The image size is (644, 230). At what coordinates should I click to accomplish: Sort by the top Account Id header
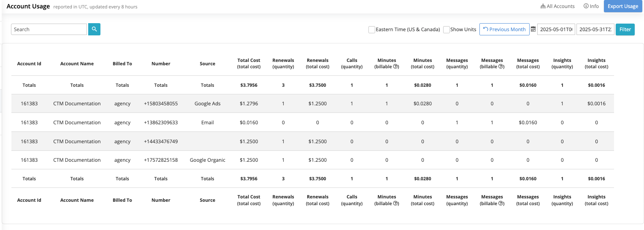click(x=29, y=64)
